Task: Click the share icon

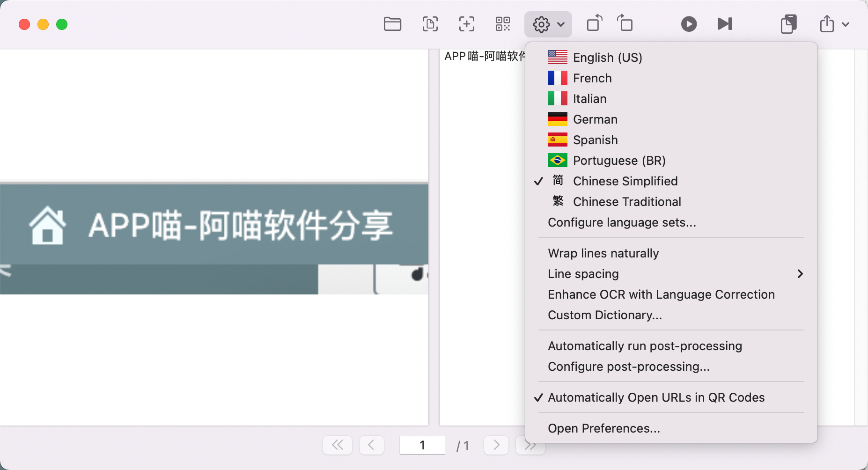Action: (x=827, y=23)
